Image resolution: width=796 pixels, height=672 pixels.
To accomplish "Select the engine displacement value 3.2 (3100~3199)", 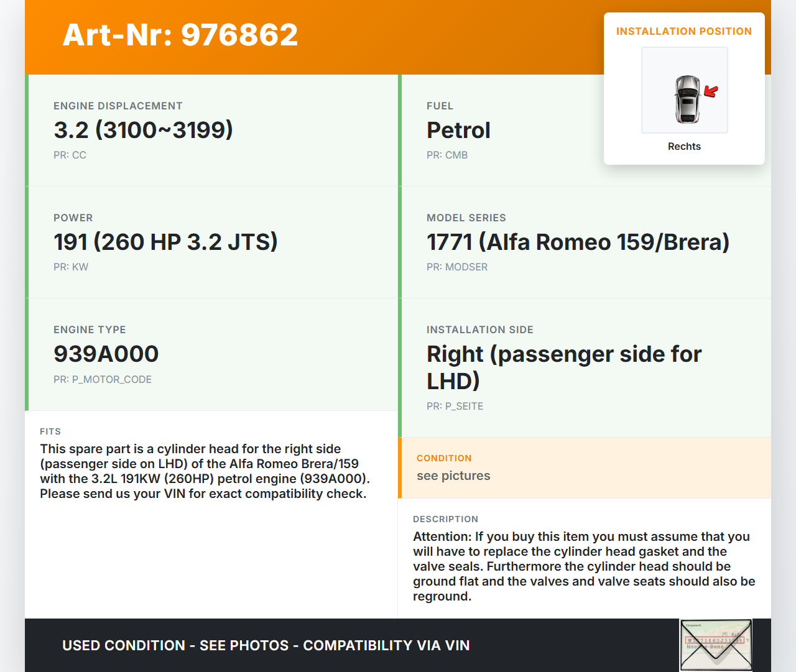I will (x=143, y=130).
